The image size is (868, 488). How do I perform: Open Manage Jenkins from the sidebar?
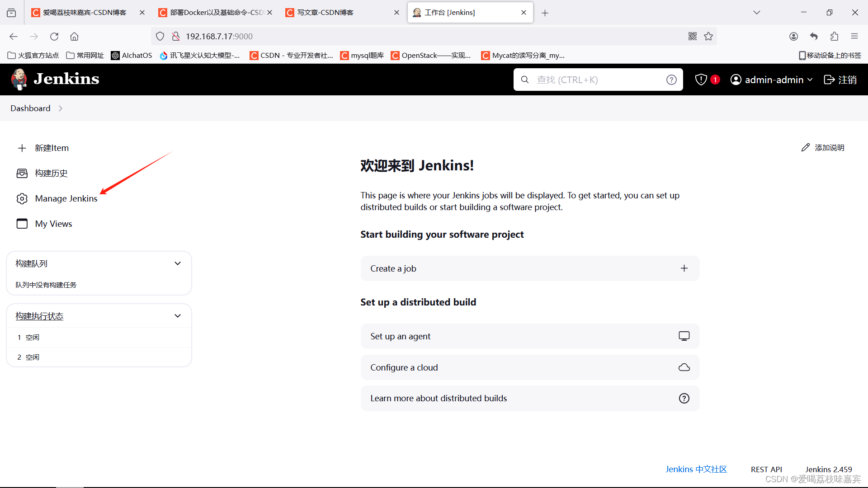[57, 198]
